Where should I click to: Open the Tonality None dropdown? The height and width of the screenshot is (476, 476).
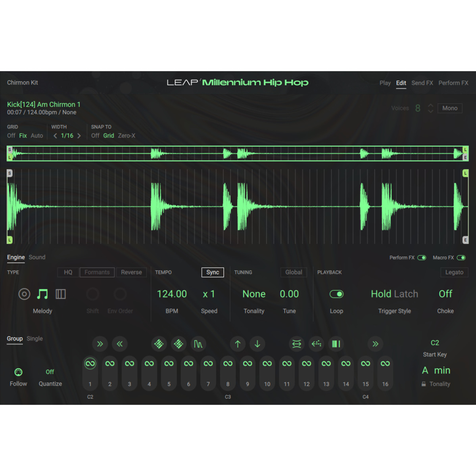coord(254,294)
